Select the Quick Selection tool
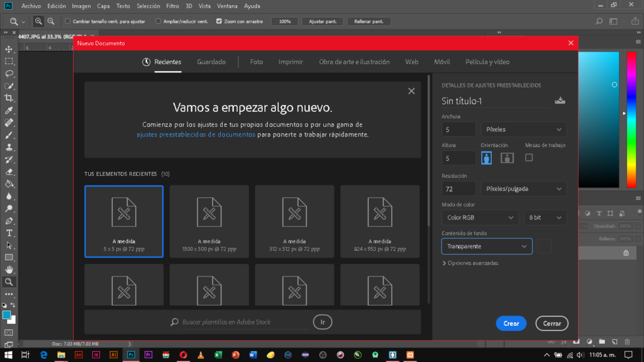Screen dimensions: 644x362 coord(9,86)
